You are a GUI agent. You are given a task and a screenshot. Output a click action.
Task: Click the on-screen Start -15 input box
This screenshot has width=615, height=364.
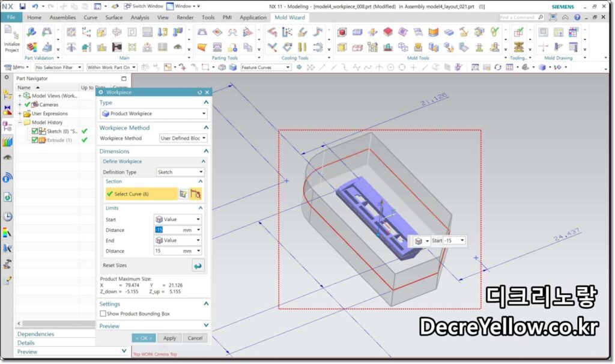454,241
